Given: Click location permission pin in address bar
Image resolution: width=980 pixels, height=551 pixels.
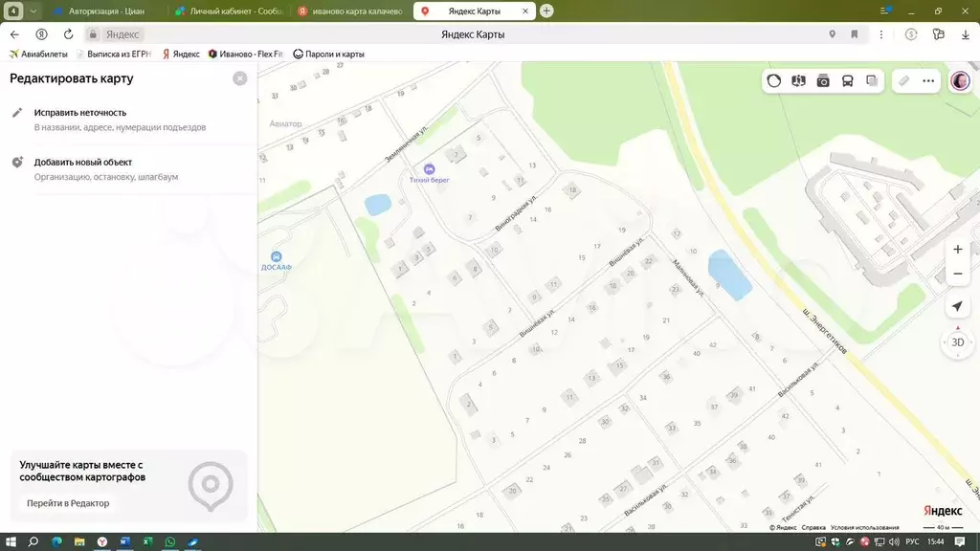Looking at the screenshot, I should [x=832, y=34].
